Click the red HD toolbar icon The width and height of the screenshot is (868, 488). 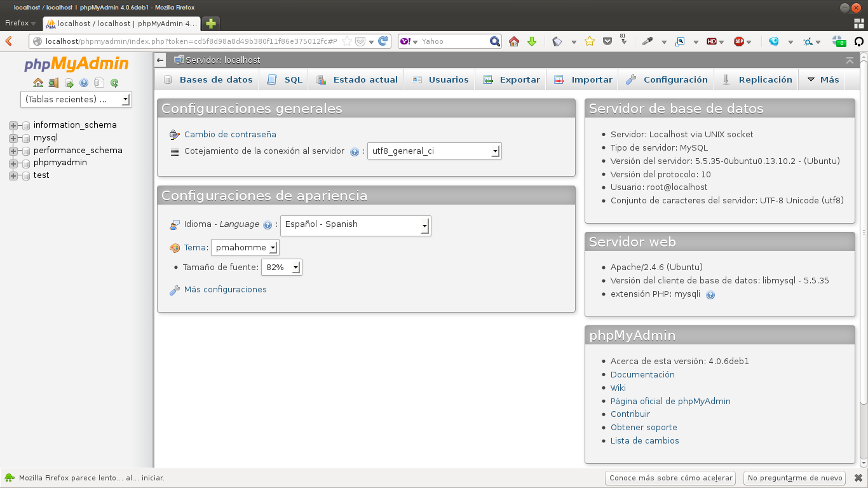[x=712, y=41]
